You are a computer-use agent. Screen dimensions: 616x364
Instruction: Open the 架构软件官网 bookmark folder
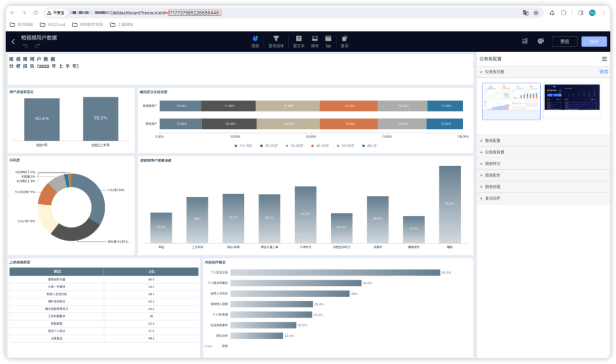(x=87, y=24)
